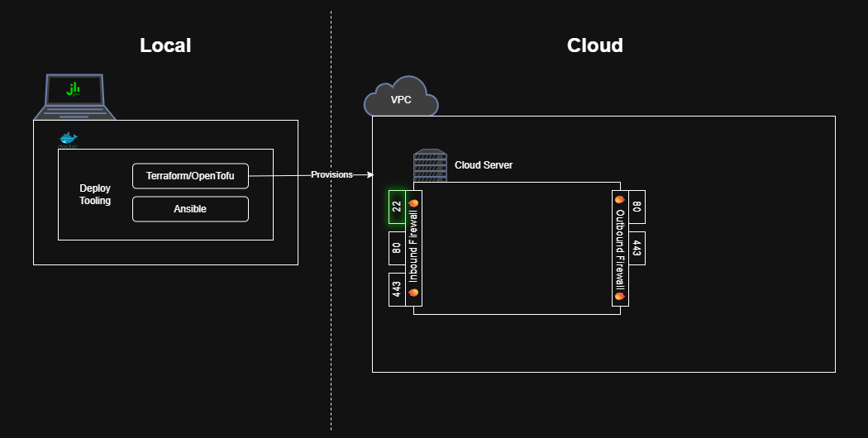Select the Ansible box
This screenshot has width=868, height=438.
tap(190, 209)
